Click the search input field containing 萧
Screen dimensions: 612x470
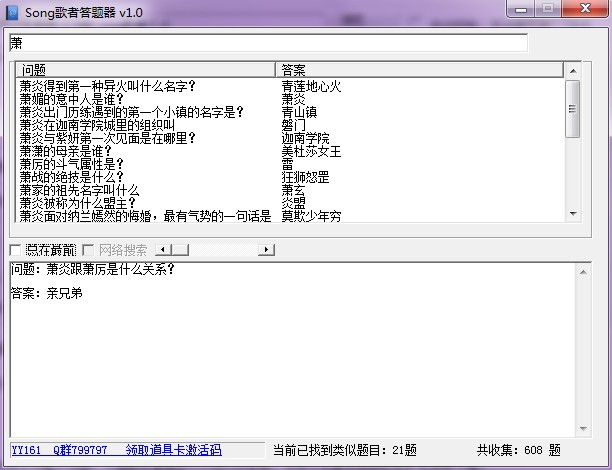point(267,43)
